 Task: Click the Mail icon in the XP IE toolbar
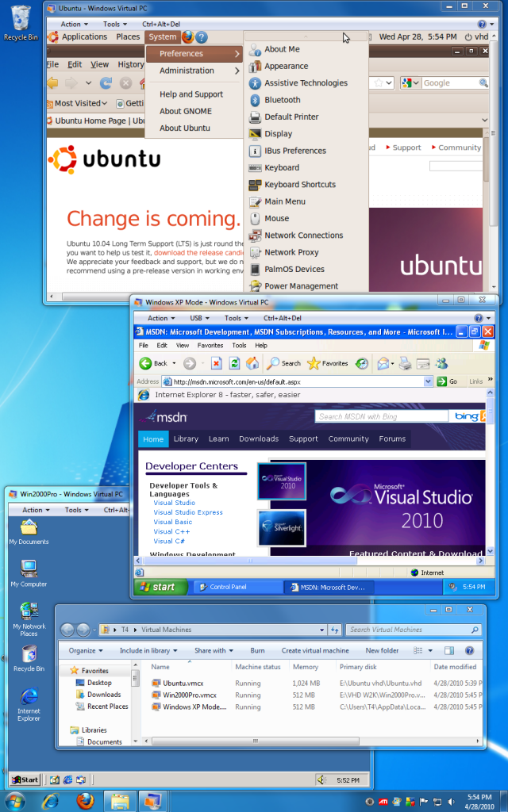coord(383,363)
